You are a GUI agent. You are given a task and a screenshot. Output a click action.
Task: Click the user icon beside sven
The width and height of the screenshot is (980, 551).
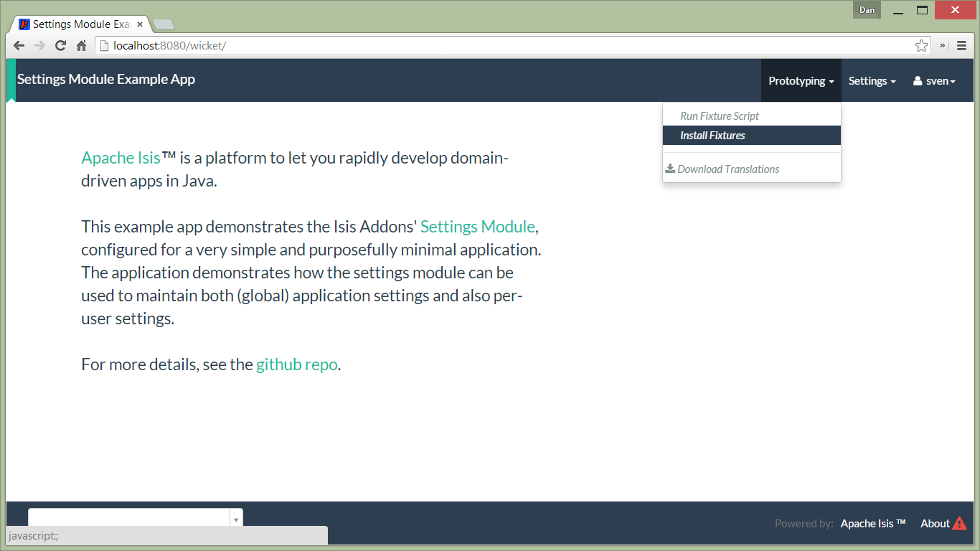(x=918, y=81)
